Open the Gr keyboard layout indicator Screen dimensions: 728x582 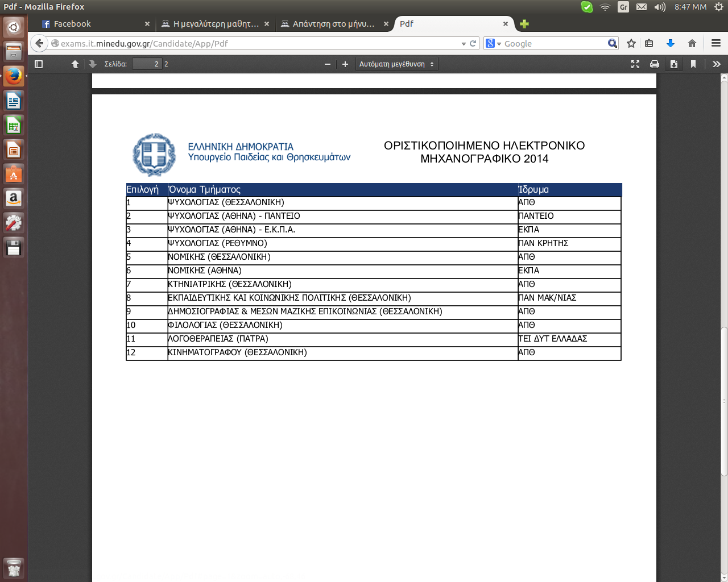(x=623, y=7)
